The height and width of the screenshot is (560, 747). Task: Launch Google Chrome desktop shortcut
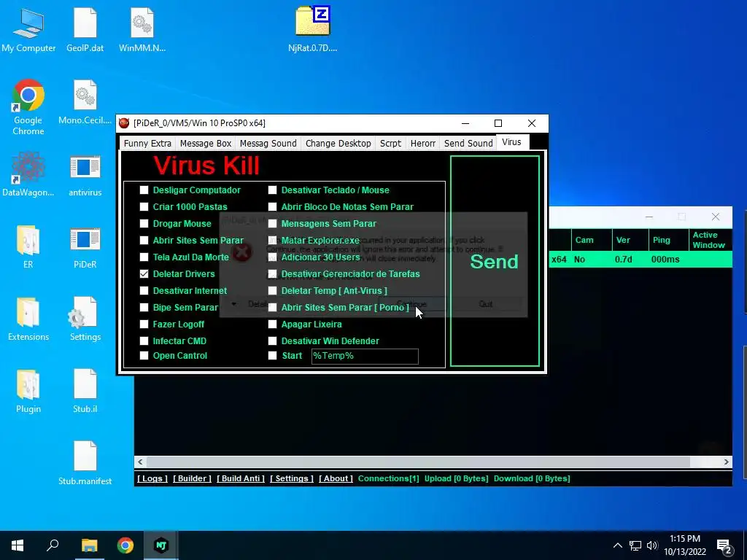tap(28, 107)
